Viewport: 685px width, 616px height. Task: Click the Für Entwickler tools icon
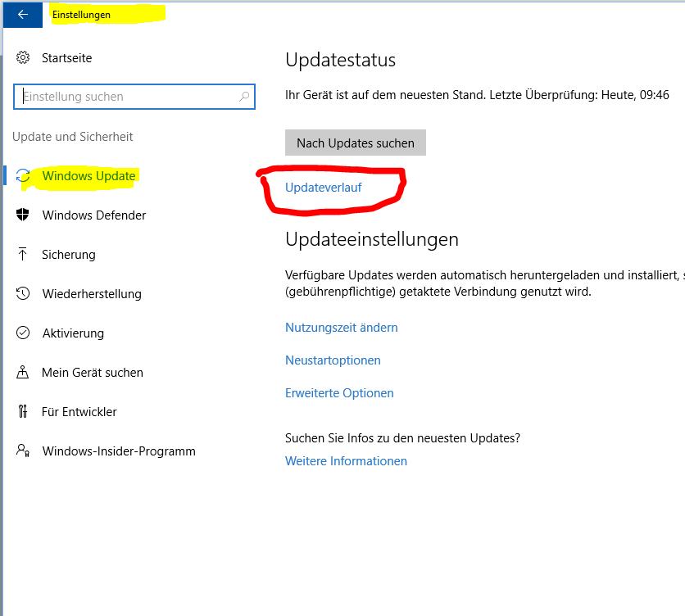[x=23, y=411]
